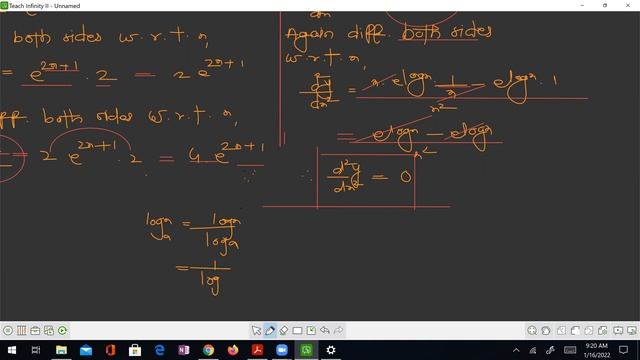Go to the previous page
The height and width of the screenshot is (360, 640).
562,330
